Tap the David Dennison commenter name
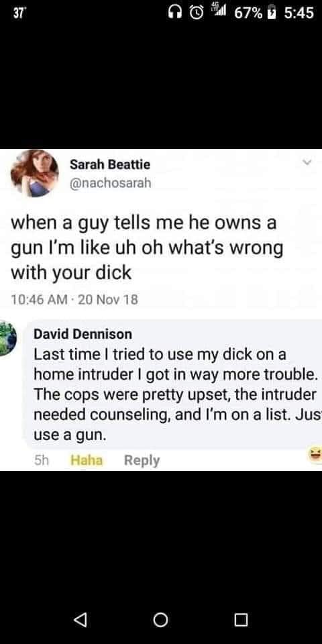The image size is (322, 644). 83,334
